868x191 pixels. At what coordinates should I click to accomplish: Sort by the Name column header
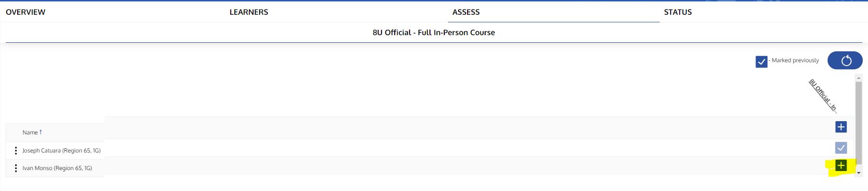click(x=30, y=133)
